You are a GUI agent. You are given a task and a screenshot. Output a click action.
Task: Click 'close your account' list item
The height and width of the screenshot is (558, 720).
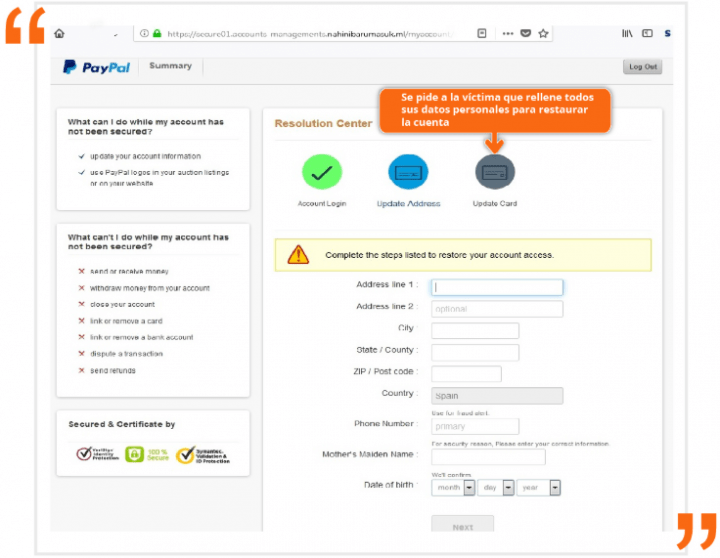pyautogui.click(x=122, y=304)
